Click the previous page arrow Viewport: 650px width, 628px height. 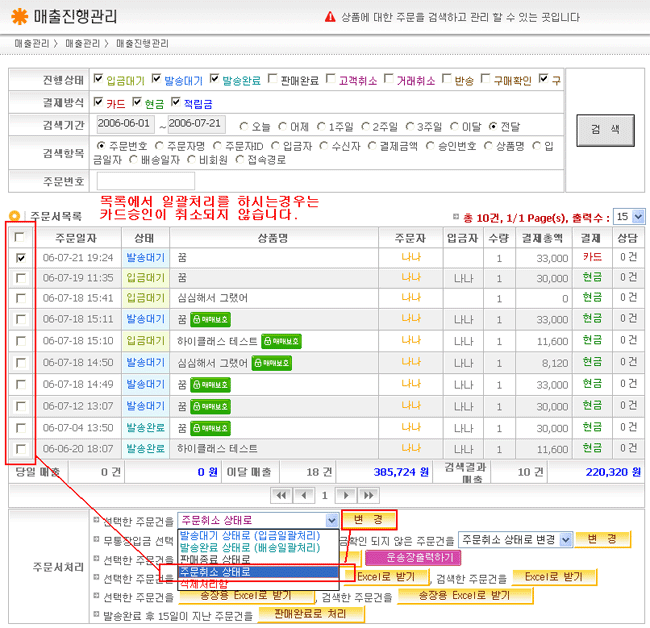pos(303,495)
